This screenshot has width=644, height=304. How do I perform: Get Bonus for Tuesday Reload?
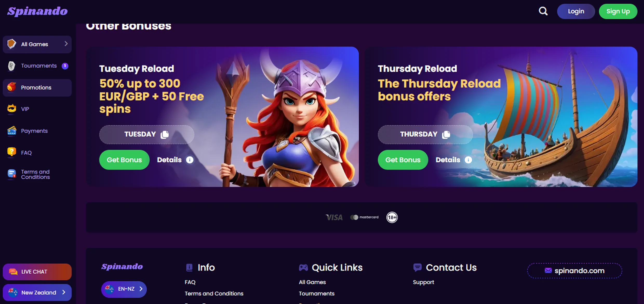pos(124,160)
